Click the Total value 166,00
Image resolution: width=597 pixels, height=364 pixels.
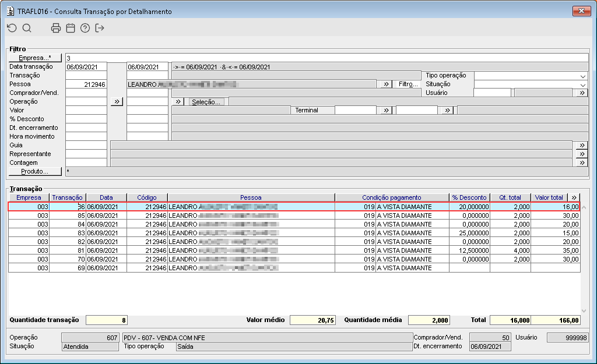point(556,320)
